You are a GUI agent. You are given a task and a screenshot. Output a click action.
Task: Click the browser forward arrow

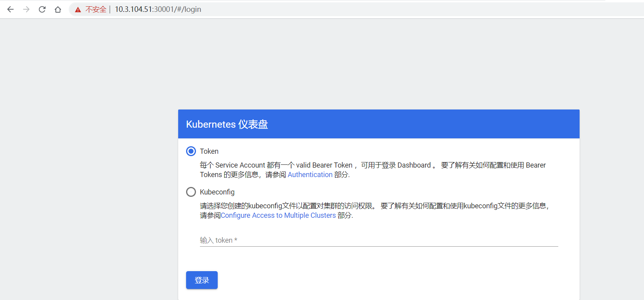(26, 9)
